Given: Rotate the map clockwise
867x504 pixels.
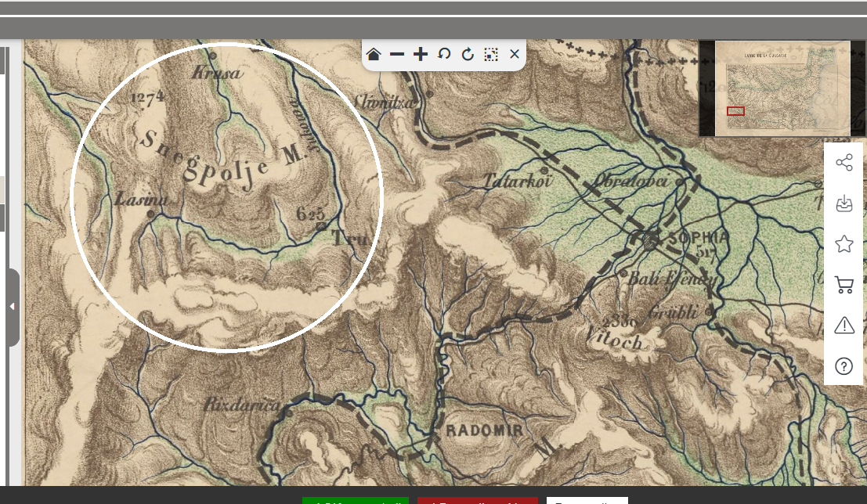Looking at the screenshot, I should 468,54.
